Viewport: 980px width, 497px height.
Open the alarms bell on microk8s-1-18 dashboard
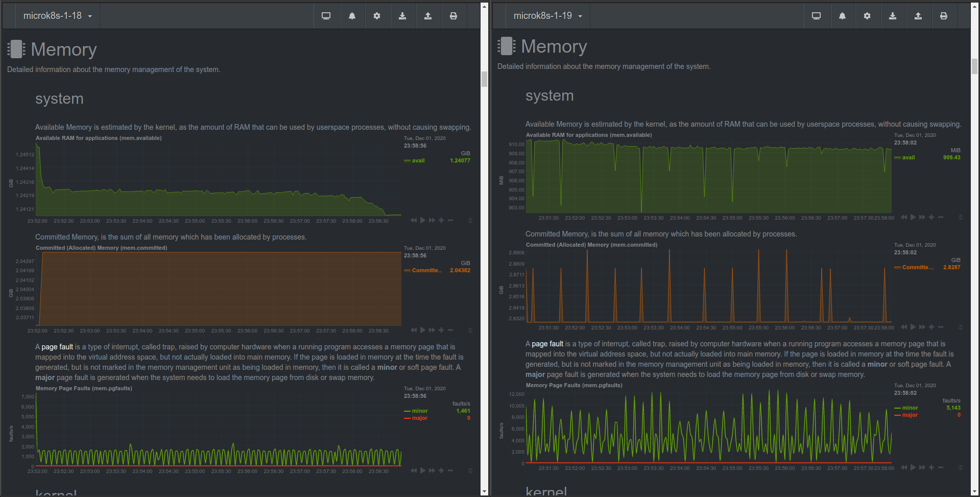[x=352, y=16]
